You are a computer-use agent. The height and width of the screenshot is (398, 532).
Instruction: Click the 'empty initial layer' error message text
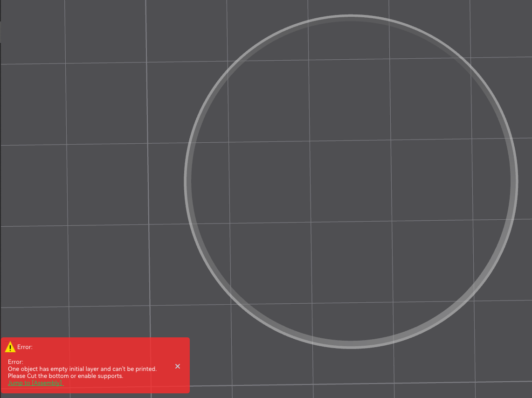point(82,369)
